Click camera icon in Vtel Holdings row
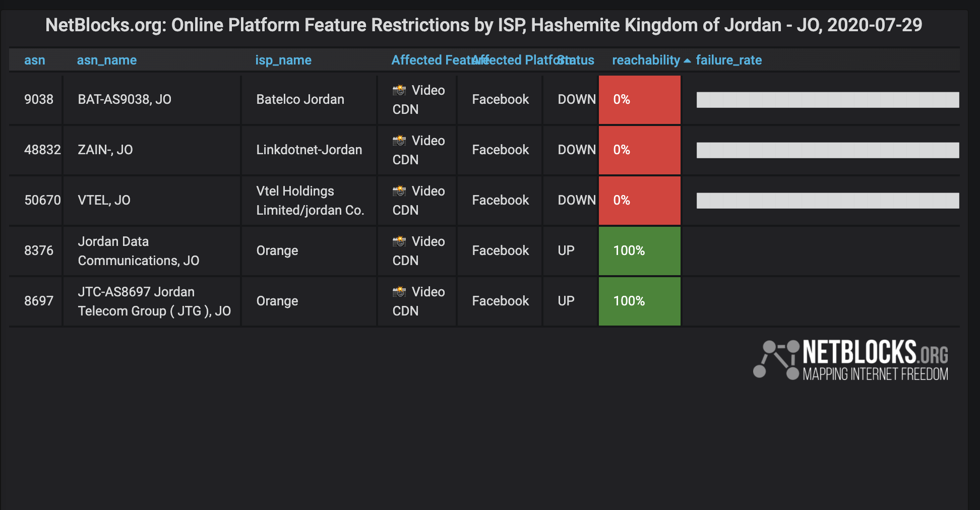This screenshot has height=510, width=980. (x=399, y=191)
